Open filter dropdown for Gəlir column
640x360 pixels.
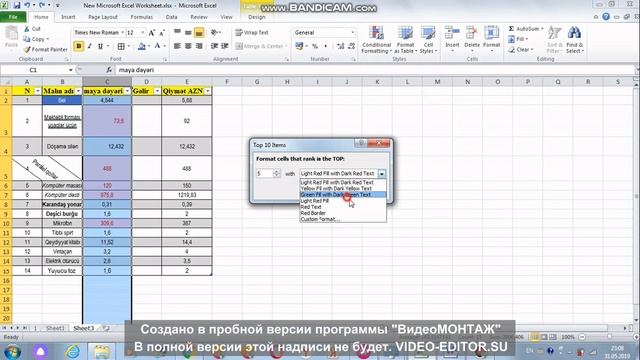click(157, 91)
